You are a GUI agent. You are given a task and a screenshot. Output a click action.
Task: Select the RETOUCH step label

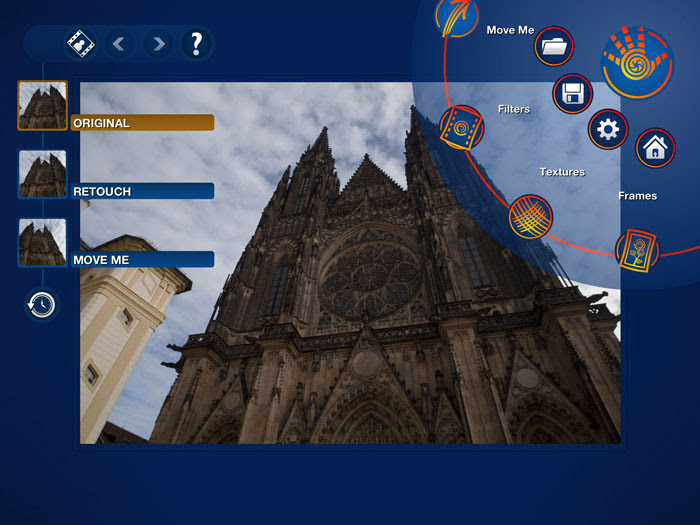pos(142,191)
